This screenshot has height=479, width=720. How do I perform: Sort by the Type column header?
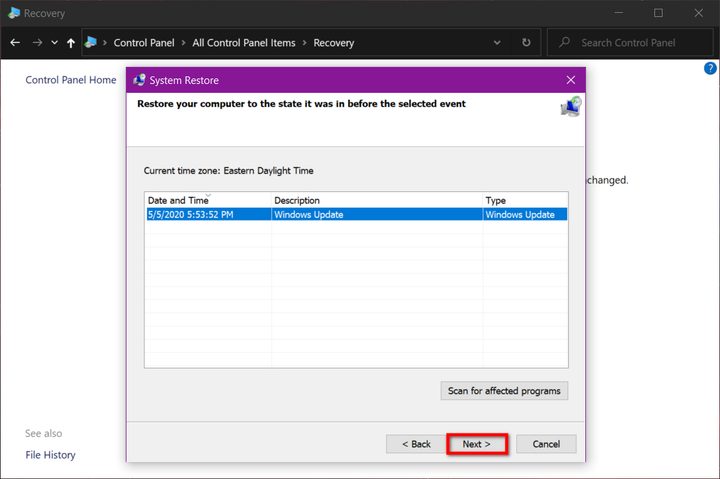(x=525, y=200)
